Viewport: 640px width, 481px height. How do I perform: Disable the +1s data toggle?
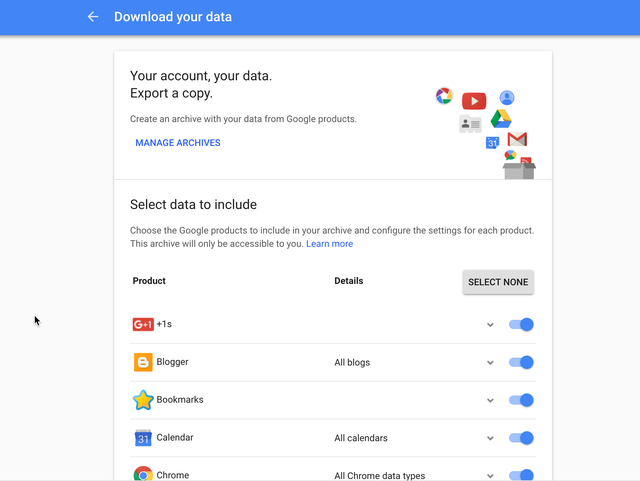pyautogui.click(x=521, y=324)
